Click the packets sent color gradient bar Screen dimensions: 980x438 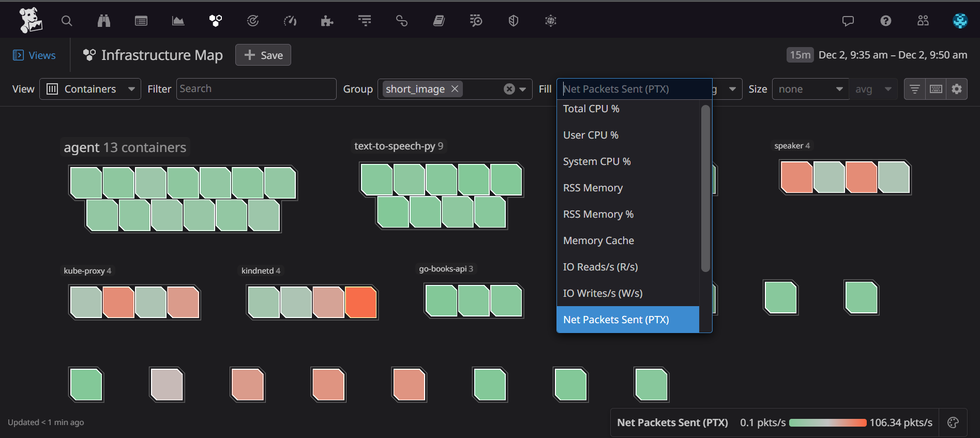click(827, 422)
